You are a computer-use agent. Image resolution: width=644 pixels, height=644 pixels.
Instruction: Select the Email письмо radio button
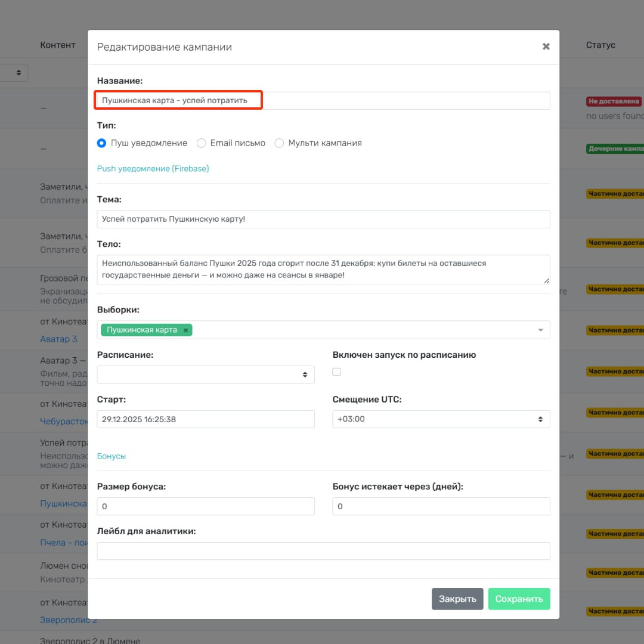coord(202,143)
